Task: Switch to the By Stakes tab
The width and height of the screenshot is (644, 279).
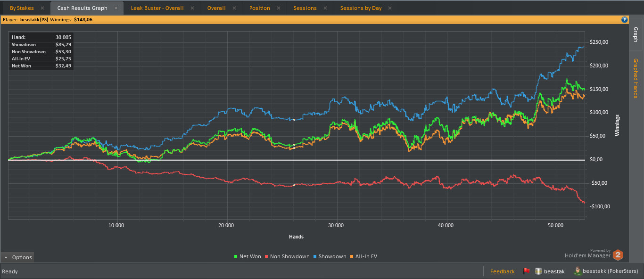Action: pyautogui.click(x=22, y=8)
